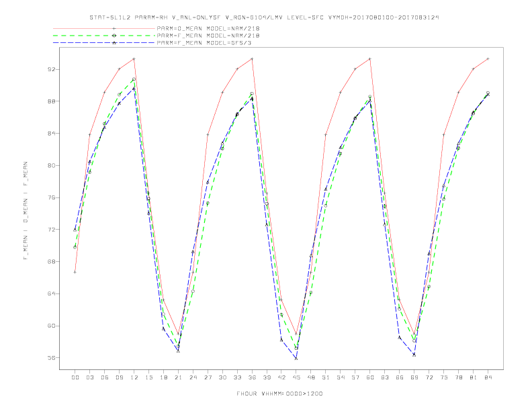
Task: Click x-axis tick label 81
Action: pos(474,377)
